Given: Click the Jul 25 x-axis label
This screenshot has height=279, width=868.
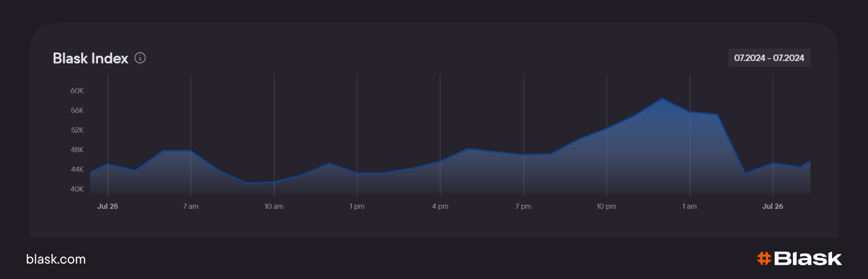Looking at the screenshot, I should [x=108, y=206].
